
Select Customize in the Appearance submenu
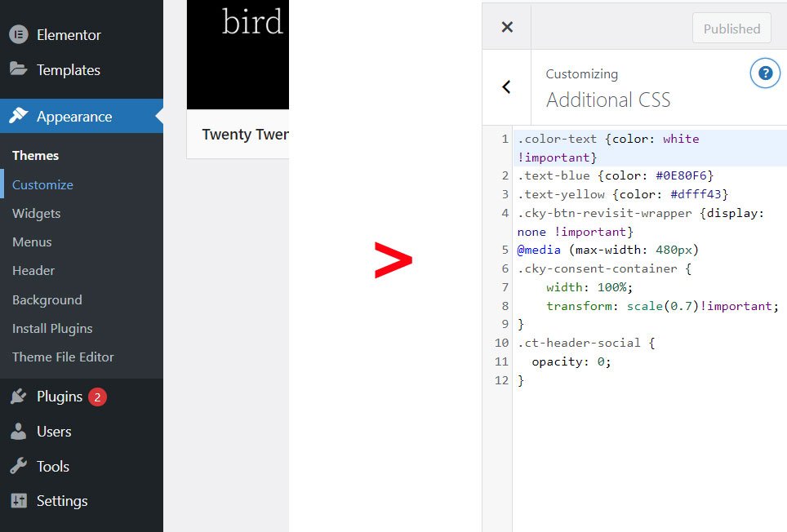(x=42, y=184)
